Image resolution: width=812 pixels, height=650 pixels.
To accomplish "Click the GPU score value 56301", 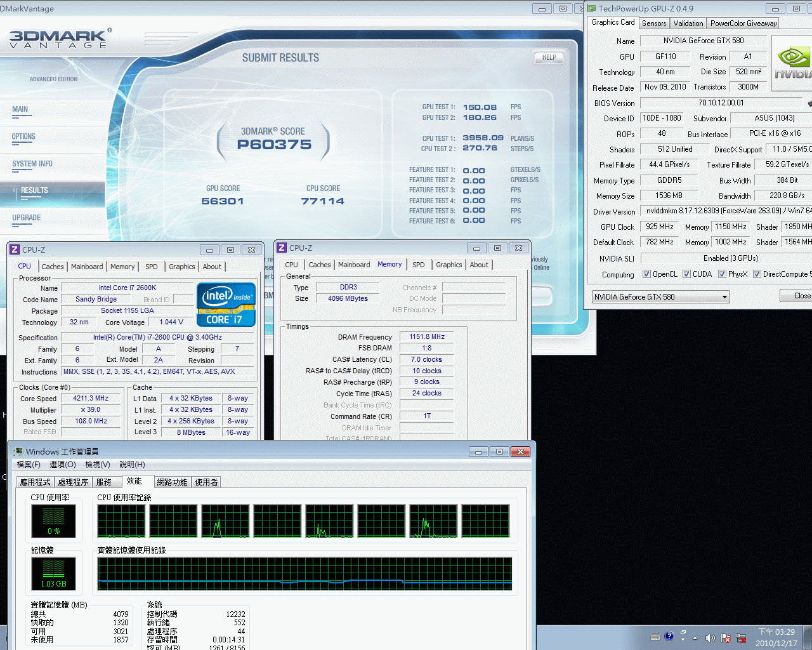I will point(223,201).
